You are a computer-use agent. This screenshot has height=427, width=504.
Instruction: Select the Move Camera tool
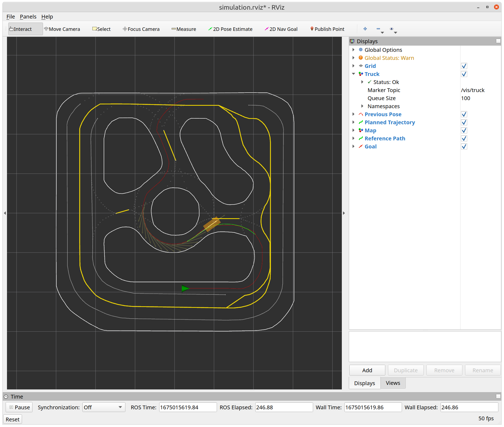tap(62, 29)
